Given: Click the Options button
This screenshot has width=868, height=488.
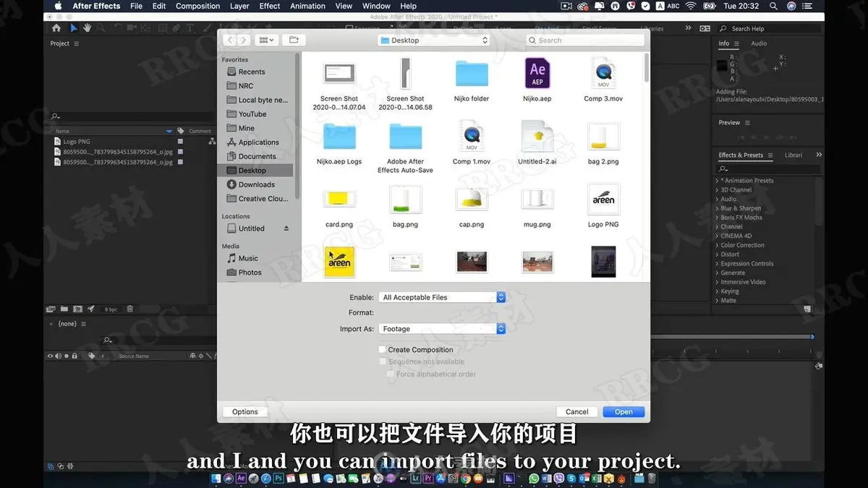Looking at the screenshot, I should [x=245, y=412].
